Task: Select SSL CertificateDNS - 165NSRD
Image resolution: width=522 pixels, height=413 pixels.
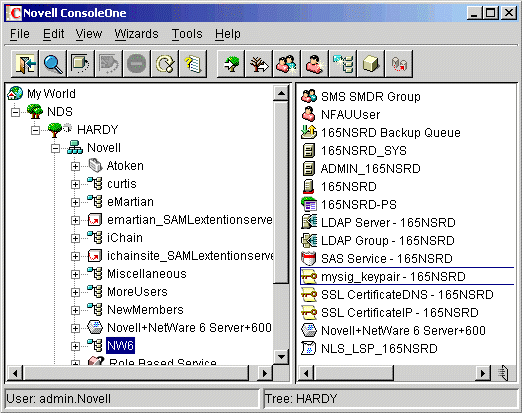Action: click(x=397, y=295)
